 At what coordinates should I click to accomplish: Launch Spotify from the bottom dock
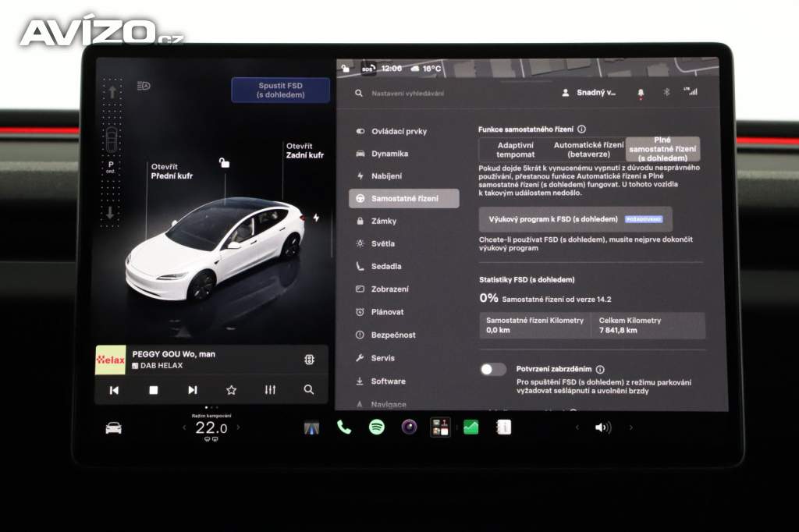click(377, 427)
